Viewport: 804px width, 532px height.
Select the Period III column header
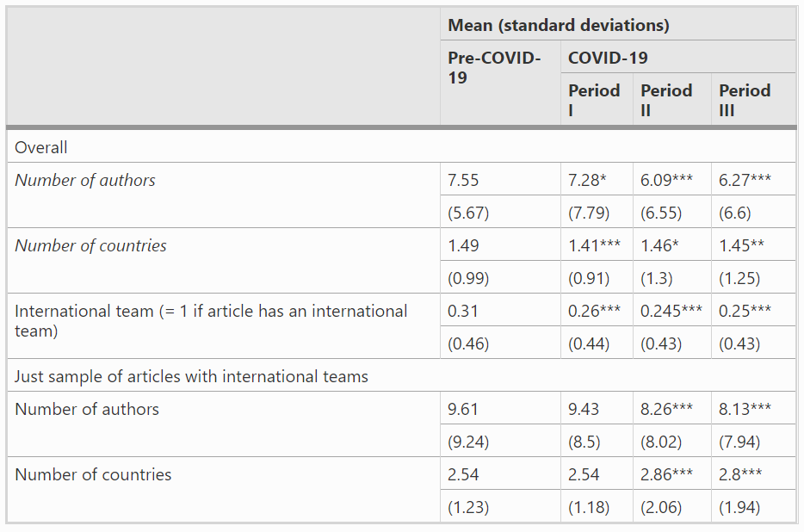(x=745, y=100)
